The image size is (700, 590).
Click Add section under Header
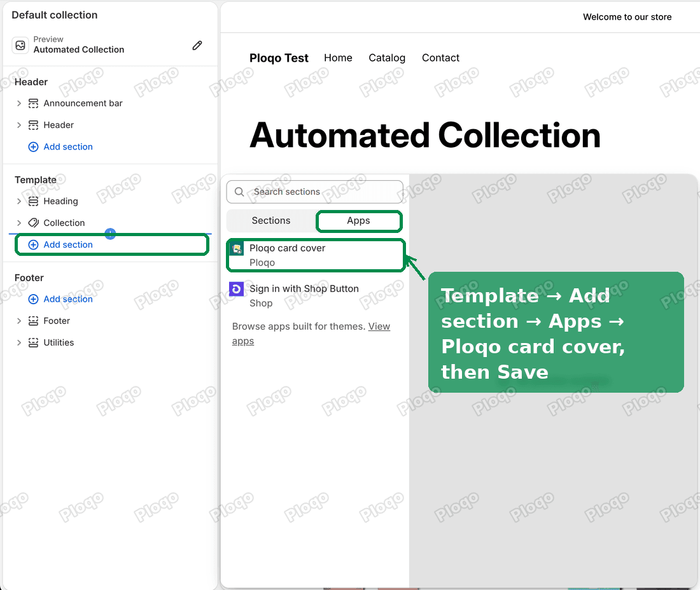pyautogui.click(x=68, y=147)
